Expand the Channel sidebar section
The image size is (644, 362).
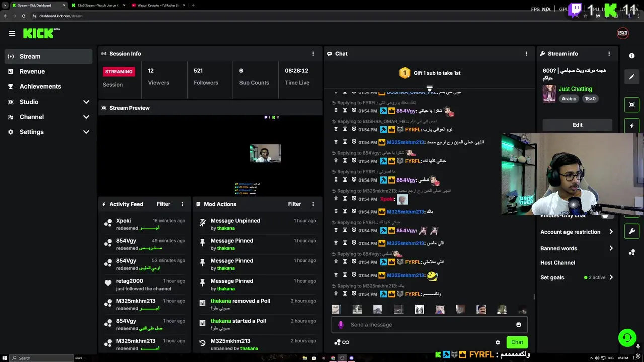pos(86,117)
